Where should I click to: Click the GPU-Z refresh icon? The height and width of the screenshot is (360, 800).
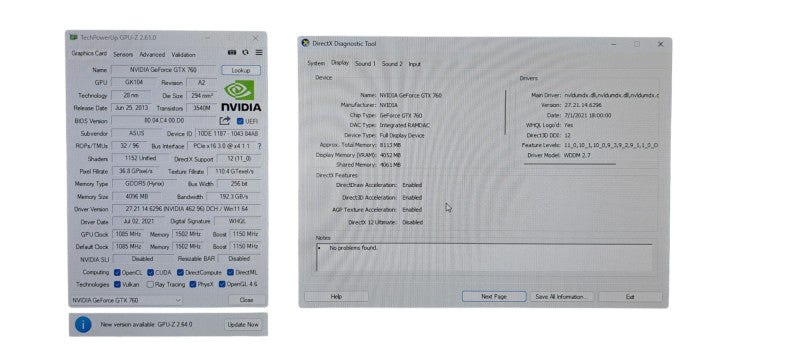pos(245,53)
